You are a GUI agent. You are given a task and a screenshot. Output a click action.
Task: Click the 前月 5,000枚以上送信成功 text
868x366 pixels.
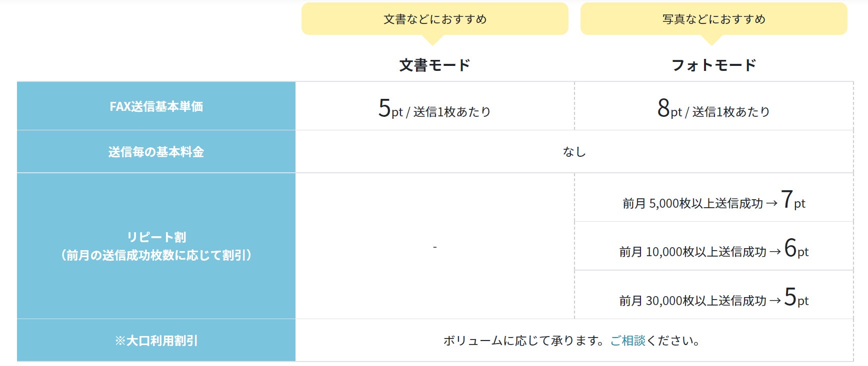pos(692,204)
